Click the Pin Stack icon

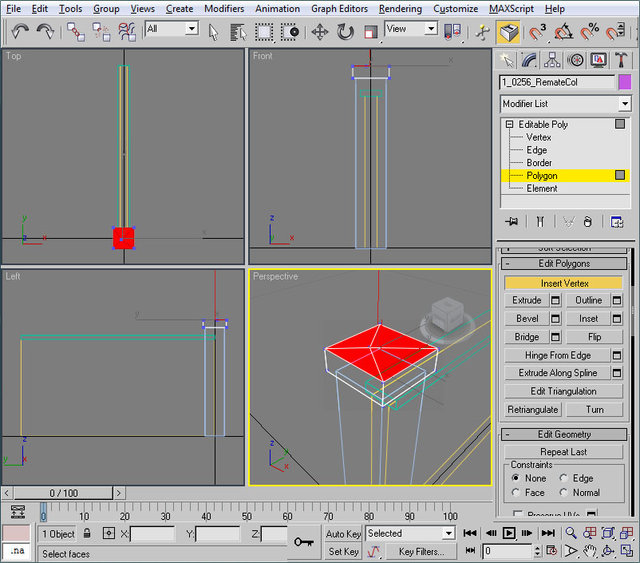pyautogui.click(x=512, y=222)
